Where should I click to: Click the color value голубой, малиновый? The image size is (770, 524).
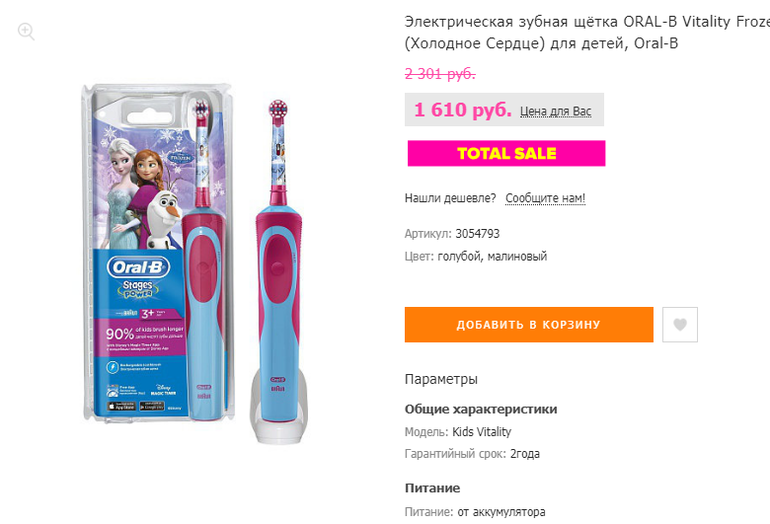pyautogui.click(x=492, y=256)
